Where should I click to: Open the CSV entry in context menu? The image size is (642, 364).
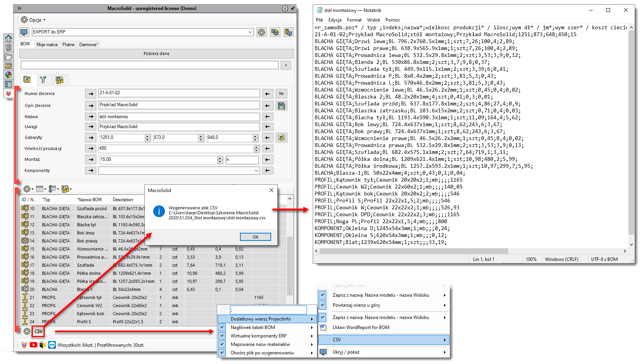(x=384, y=340)
